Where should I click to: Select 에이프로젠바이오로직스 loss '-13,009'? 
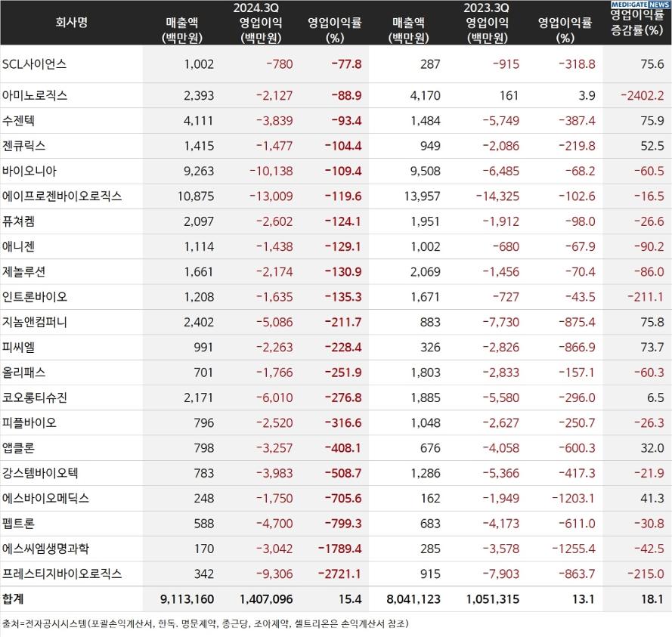click(x=271, y=196)
